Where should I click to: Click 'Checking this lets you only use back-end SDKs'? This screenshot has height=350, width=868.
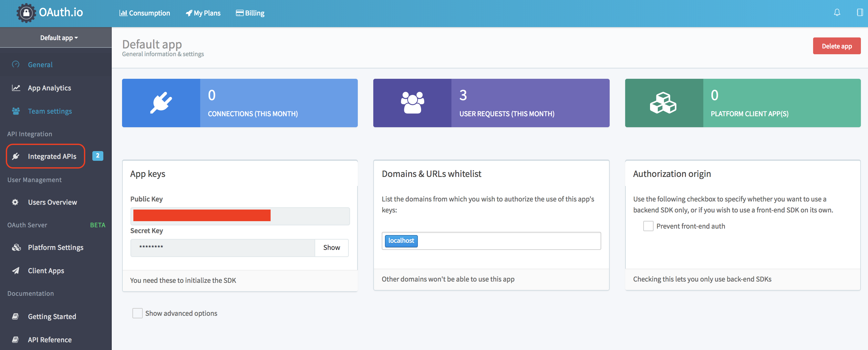click(702, 279)
